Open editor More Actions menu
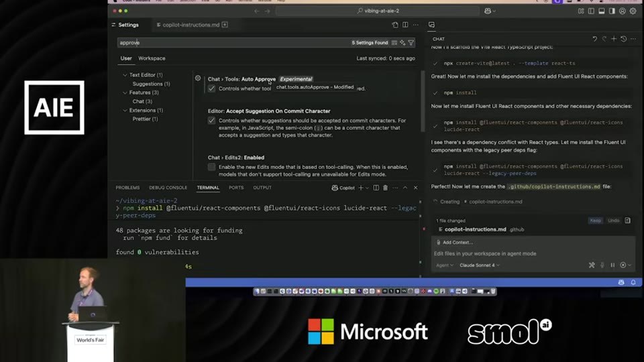Image resolution: width=644 pixels, height=362 pixels. coord(416,25)
